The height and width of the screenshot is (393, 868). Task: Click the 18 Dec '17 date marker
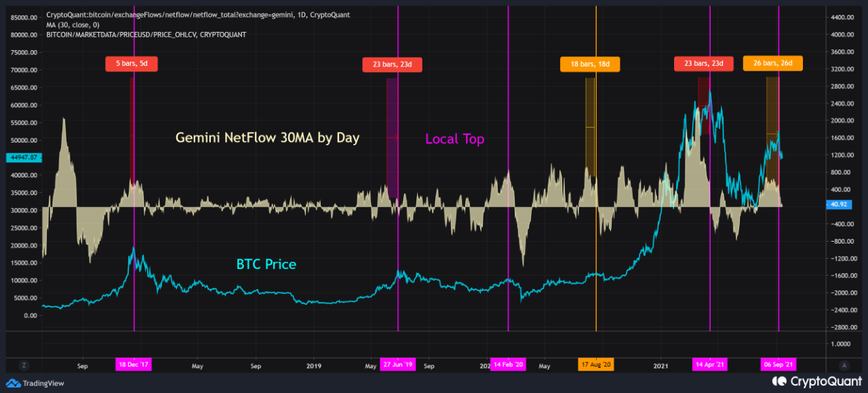coord(134,364)
